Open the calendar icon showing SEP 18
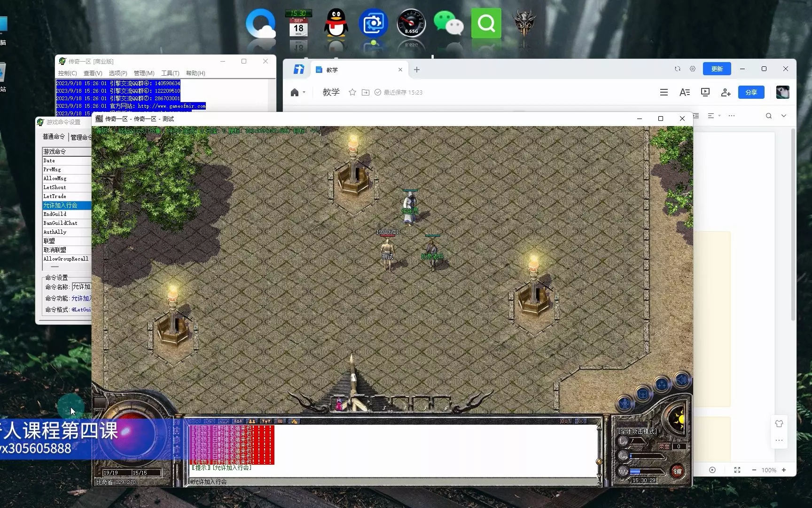This screenshot has height=508, width=812. click(x=298, y=23)
